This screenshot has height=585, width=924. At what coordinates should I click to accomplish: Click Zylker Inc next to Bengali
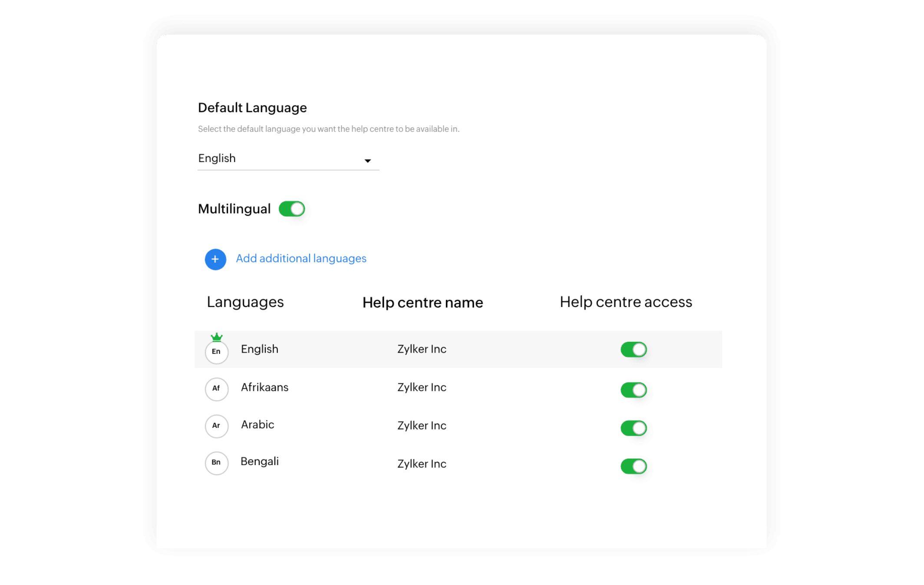(422, 463)
